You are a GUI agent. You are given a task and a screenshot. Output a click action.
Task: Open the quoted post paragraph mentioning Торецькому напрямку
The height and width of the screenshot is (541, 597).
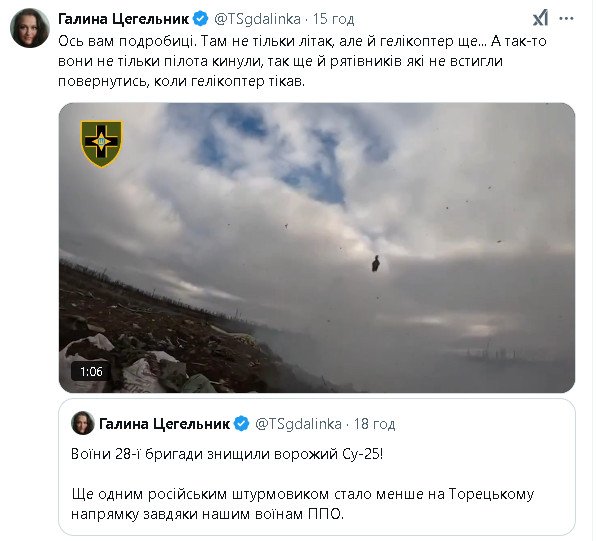(x=303, y=504)
